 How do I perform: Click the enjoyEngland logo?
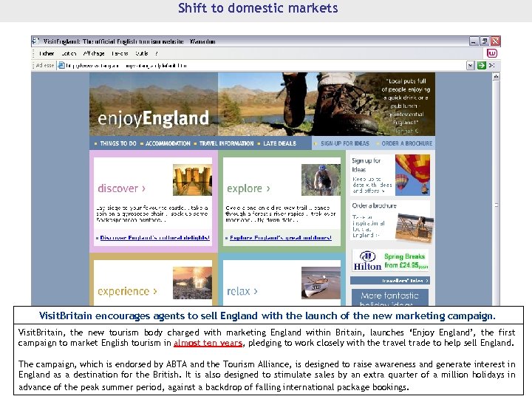click(153, 119)
